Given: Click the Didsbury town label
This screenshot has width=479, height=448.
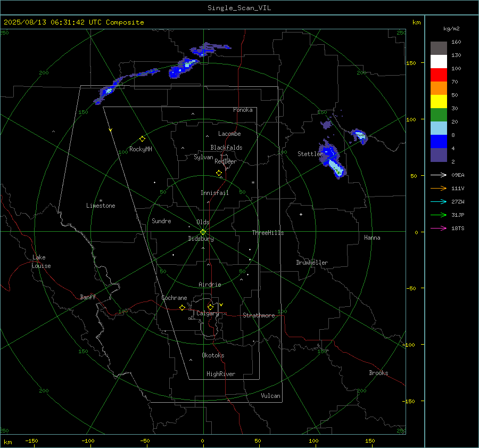Looking at the screenshot, I should [201, 239].
